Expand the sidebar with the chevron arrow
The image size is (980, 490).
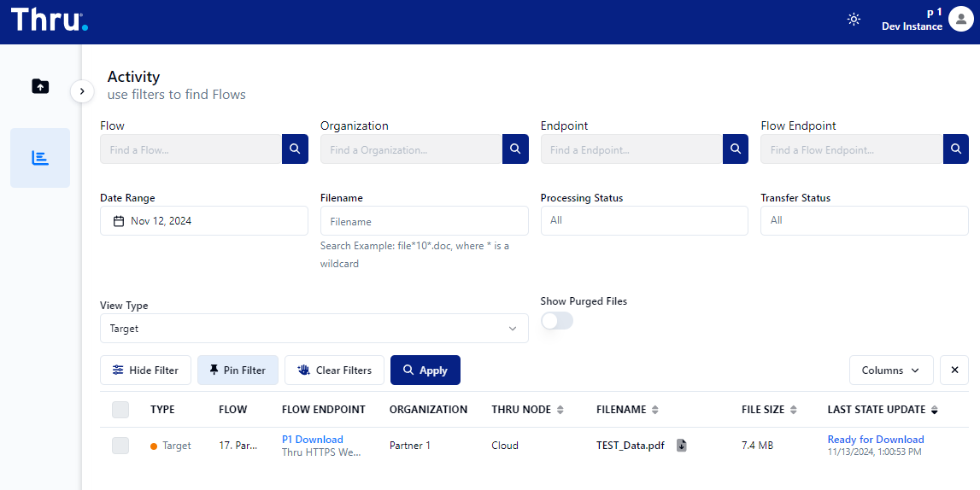click(x=82, y=90)
